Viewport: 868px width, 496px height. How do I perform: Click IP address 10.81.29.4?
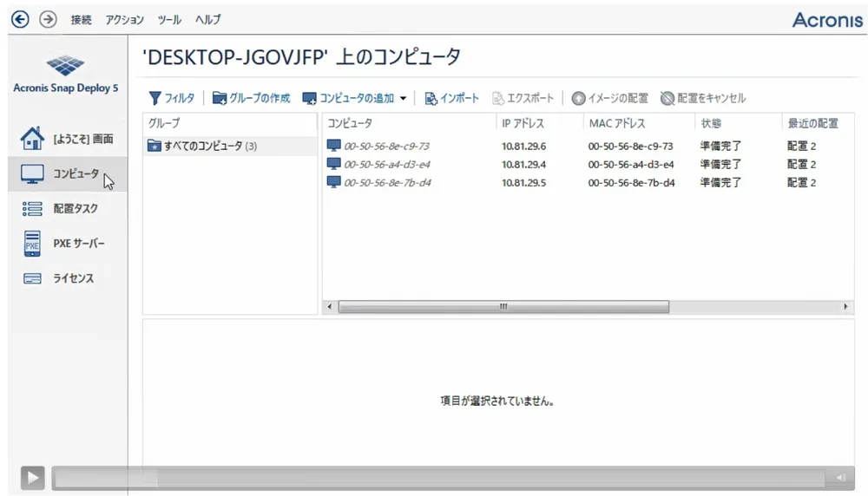coord(523,165)
